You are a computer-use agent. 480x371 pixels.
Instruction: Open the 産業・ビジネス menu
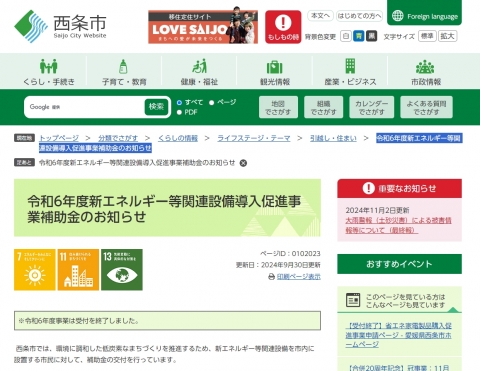pos(350,71)
